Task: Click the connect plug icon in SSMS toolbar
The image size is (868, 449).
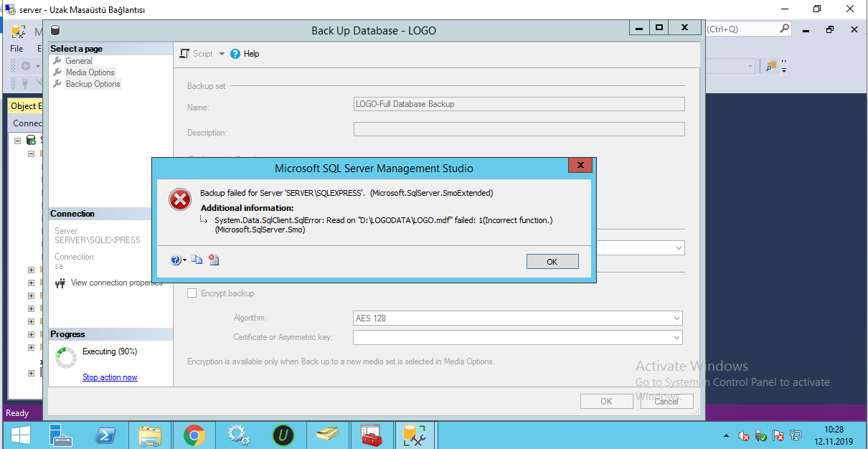Action: coord(25,83)
